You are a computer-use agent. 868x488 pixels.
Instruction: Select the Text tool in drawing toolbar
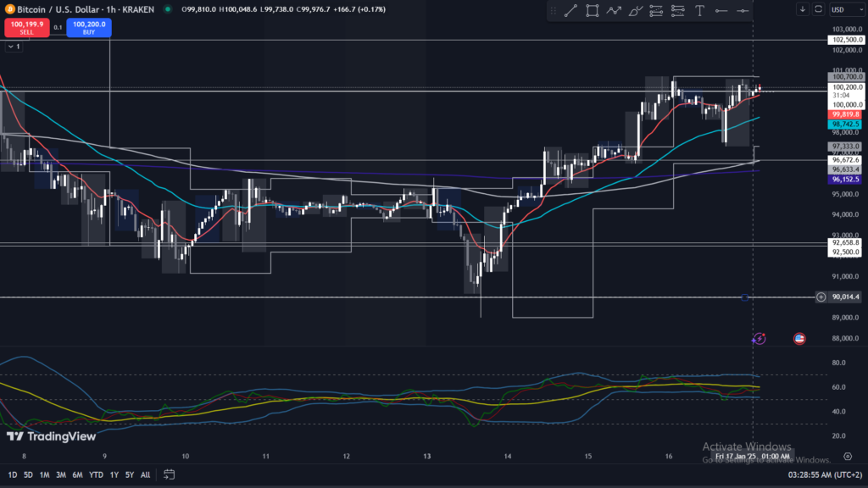click(699, 10)
